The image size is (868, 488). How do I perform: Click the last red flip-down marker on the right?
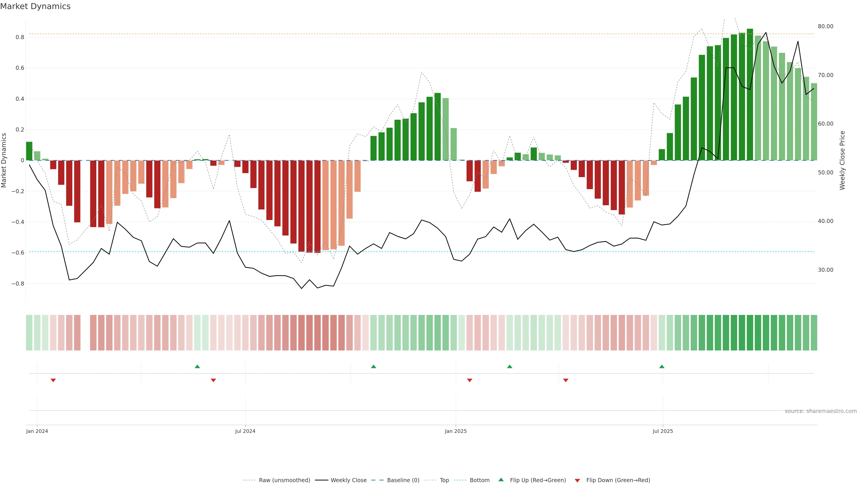pos(566,380)
